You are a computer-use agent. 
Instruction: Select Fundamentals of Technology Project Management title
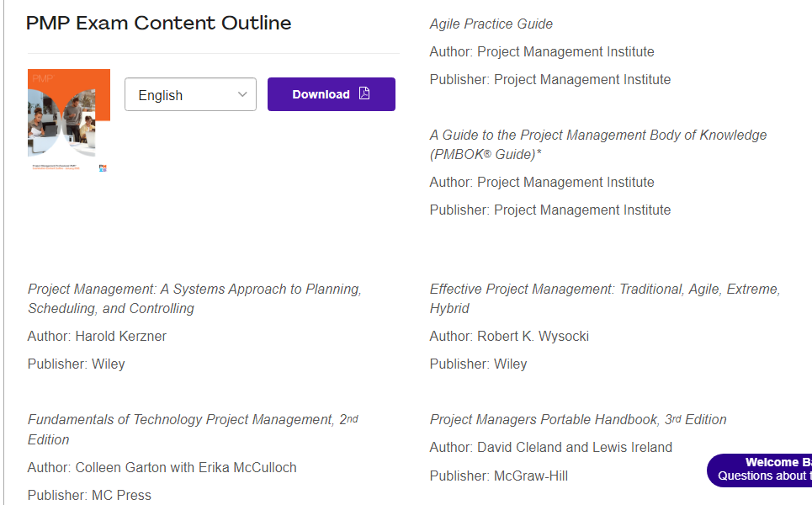tap(193, 428)
